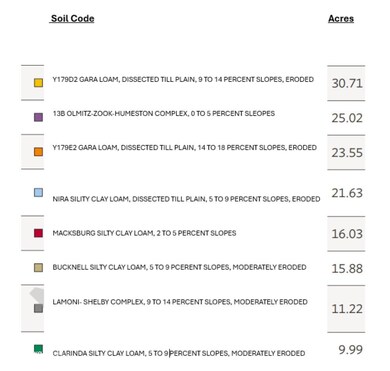The width and height of the screenshot is (390, 371).
Task: Click the Soil Code column header
Action: (72, 19)
